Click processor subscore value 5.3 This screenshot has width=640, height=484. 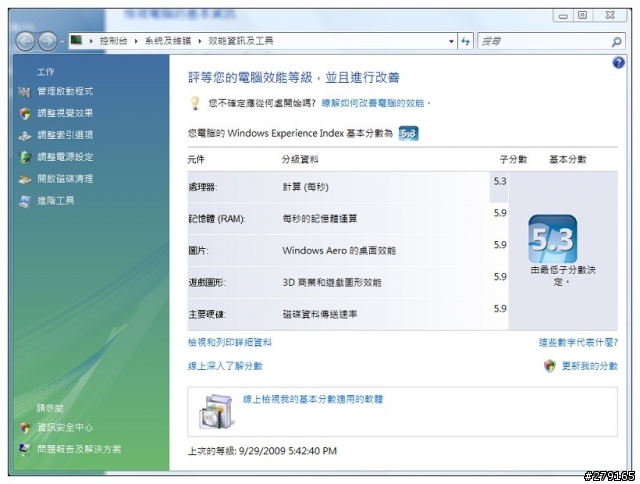(500, 181)
